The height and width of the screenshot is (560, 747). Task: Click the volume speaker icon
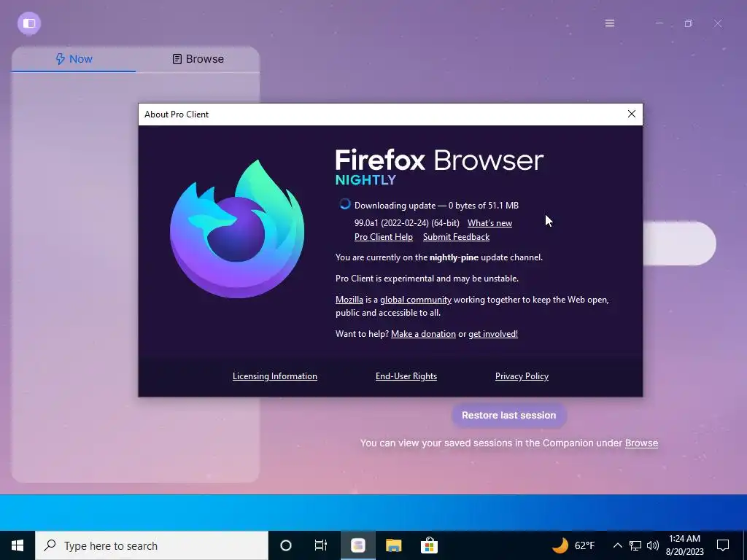click(653, 545)
